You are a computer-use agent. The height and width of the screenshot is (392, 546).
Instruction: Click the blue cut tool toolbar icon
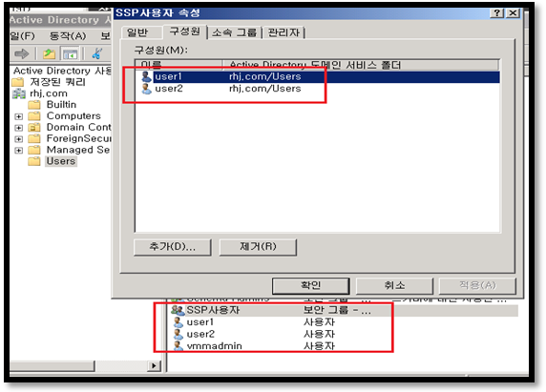pyautogui.click(x=96, y=53)
